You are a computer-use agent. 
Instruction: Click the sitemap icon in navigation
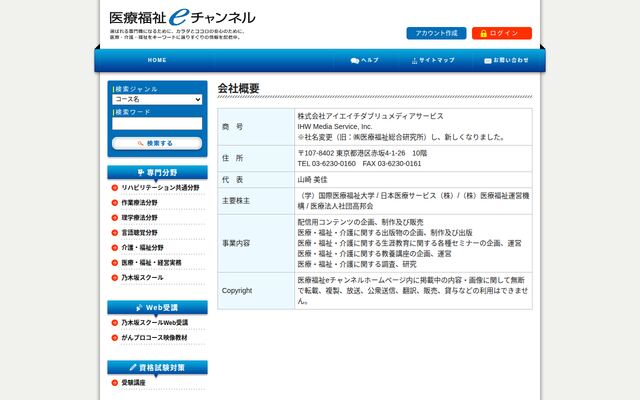[x=415, y=61]
